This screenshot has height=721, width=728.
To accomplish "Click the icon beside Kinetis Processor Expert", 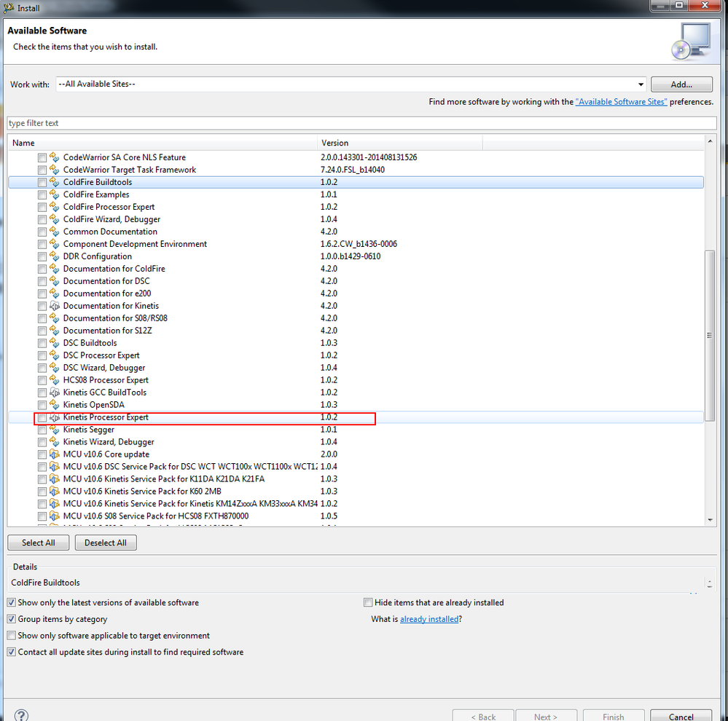I will point(55,417).
